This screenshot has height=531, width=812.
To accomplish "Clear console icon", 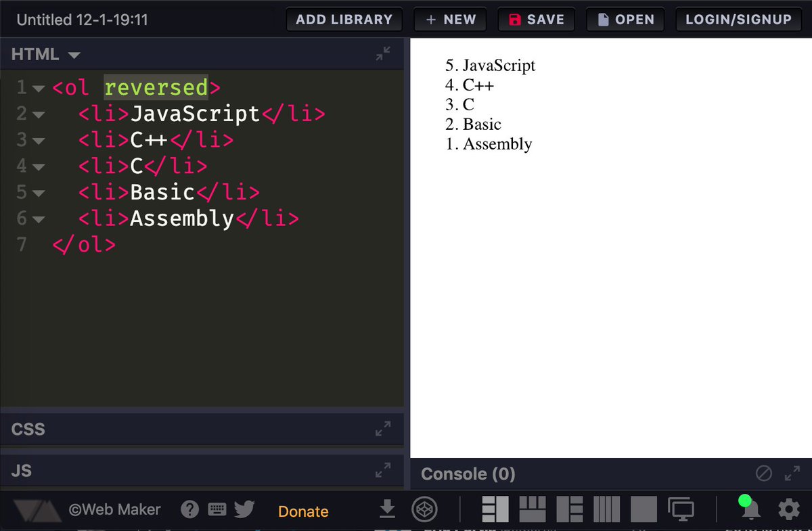I will tap(764, 474).
